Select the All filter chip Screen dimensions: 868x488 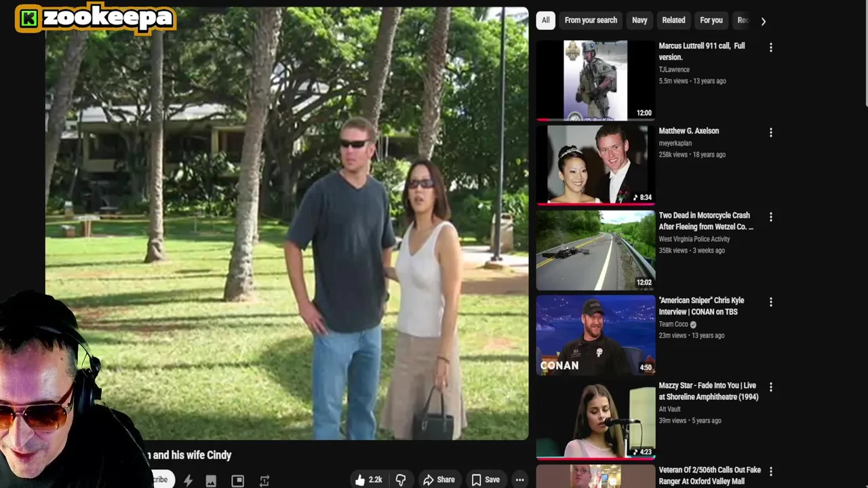pyautogui.click(x=545, y=20)
